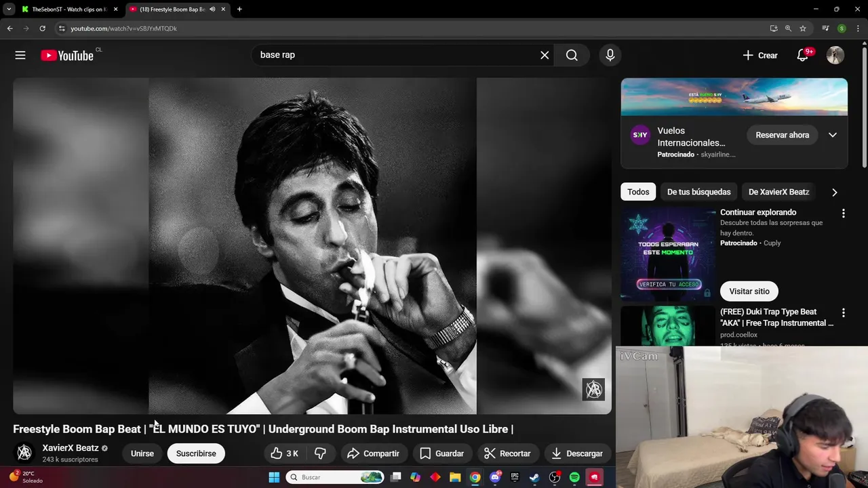
Task: Like the video with thumbs up
Action: pos(285,453)
